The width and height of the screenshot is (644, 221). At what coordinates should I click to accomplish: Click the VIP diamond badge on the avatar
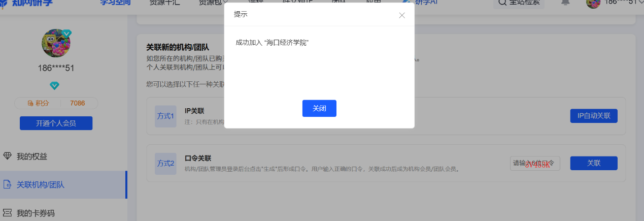(x=66, y=34)
